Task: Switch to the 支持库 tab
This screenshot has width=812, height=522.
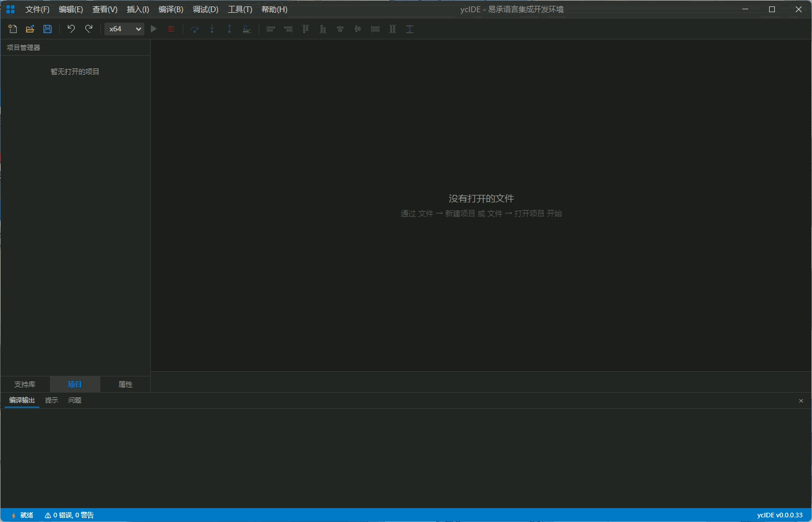Action: tap(25, 385)
